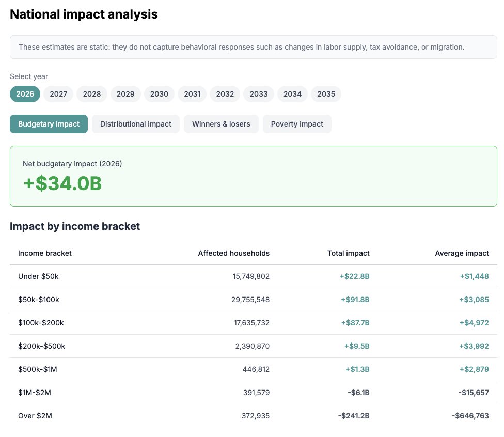Select year 2030
This screenshot has height=437, width=504.
click(x=159, y=94)
